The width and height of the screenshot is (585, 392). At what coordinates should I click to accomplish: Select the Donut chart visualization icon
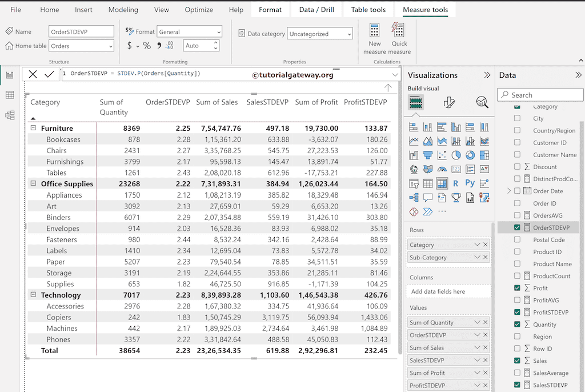point(470,155)
